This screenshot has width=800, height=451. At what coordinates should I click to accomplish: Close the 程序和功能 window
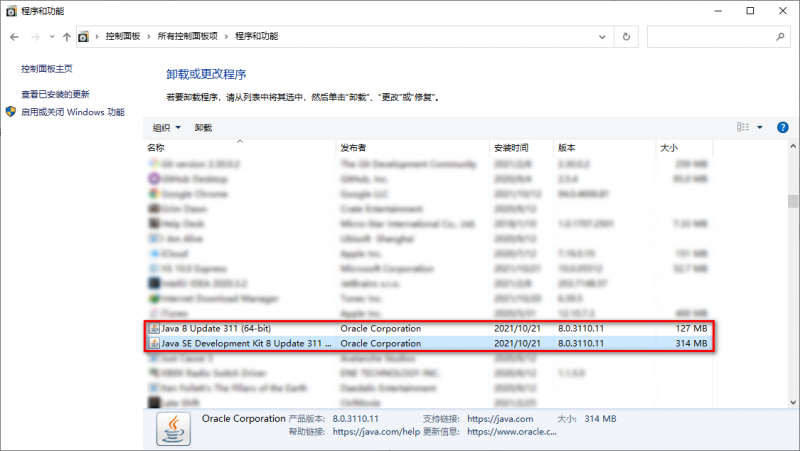[783, 11]
